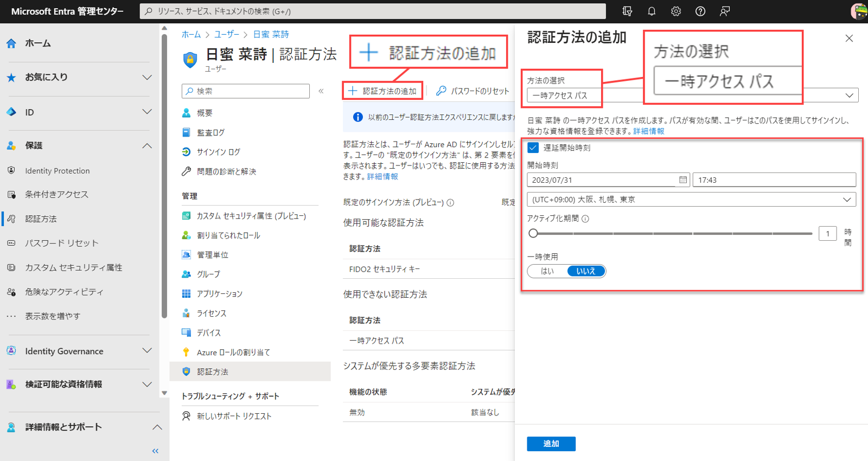Click the 危険なアクティビティ icon
Image resolution: width=868 pixels, height=461 pixels.
pos(11,292)
